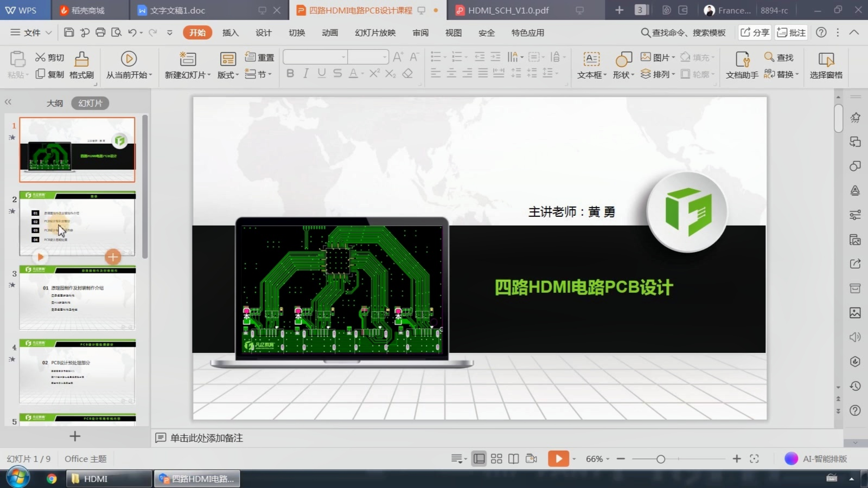The height and width of the screenshot is (488, 868).
Task: Toggle Superscript formatting
Action: point(374,73)
